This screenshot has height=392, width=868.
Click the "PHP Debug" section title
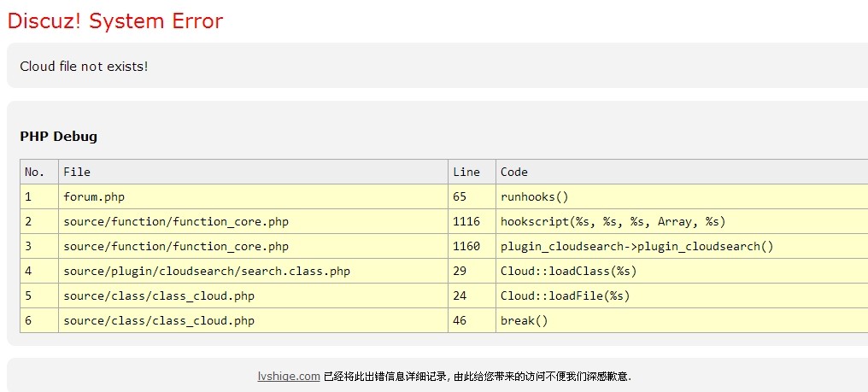[58, 136]
